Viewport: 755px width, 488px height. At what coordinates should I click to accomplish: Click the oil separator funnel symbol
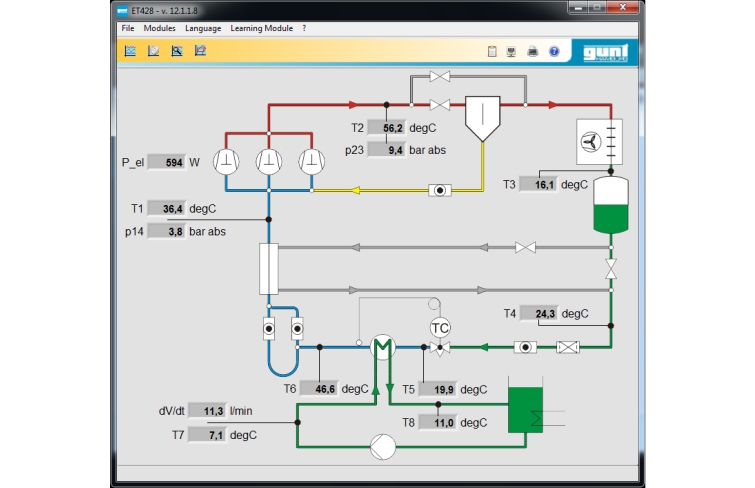pos(482,119)
